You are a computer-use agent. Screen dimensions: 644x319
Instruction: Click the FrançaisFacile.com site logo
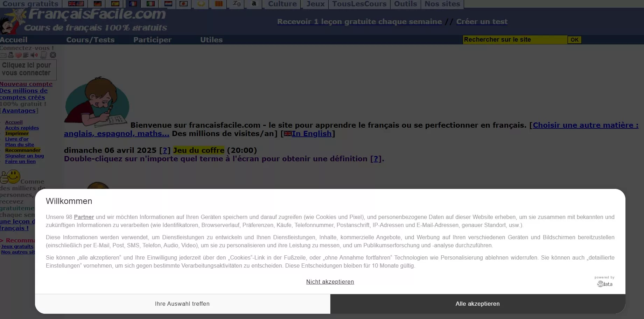(83, 21)
